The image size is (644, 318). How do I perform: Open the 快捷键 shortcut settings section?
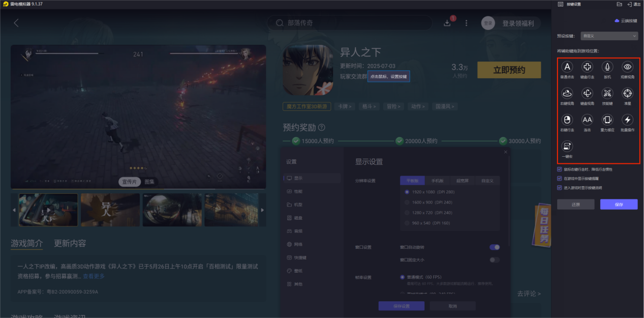point(312,257)
